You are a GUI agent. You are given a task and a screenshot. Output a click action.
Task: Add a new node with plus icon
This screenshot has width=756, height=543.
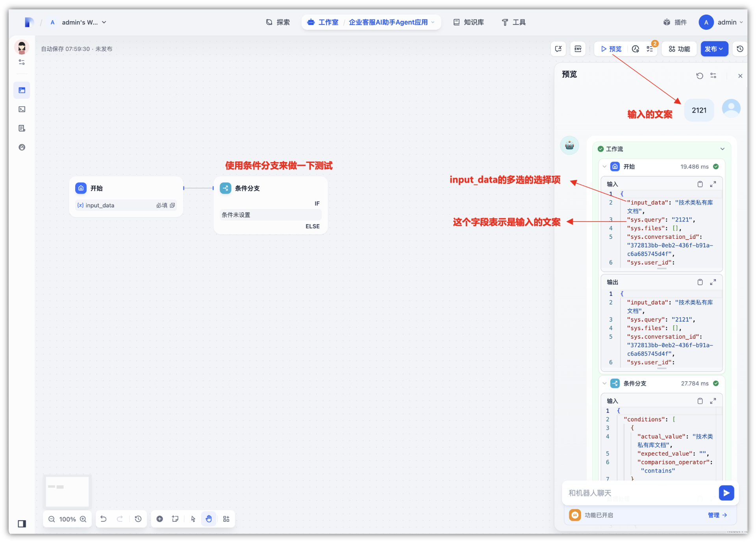[159, 519]
